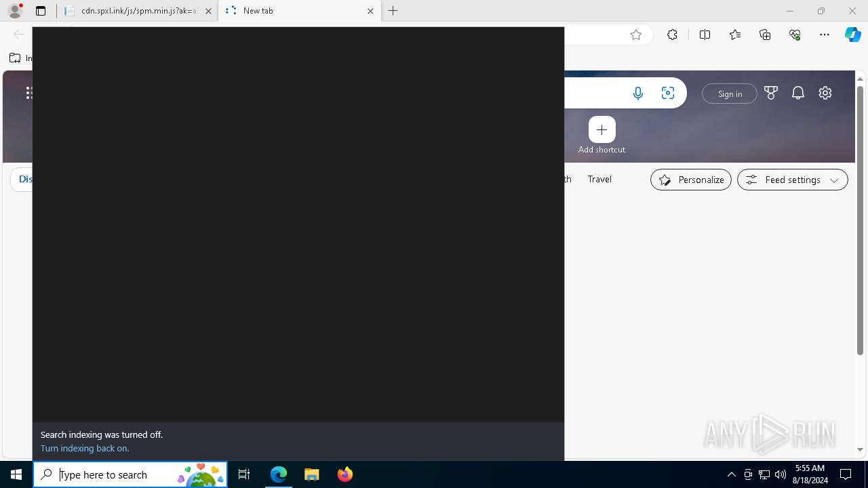Open the Edge profile avatar
Image resolution: width=868 pixels, height=488 pixels.
pos(15,11)
